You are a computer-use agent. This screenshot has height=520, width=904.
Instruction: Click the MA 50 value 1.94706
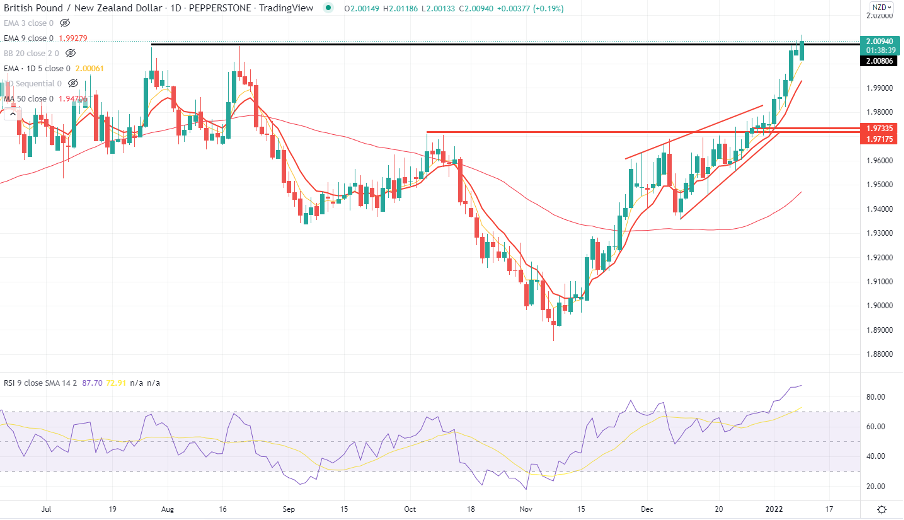73,99
